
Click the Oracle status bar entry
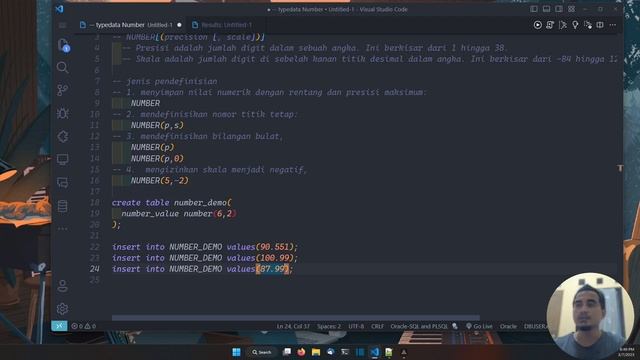click(508, 326)
